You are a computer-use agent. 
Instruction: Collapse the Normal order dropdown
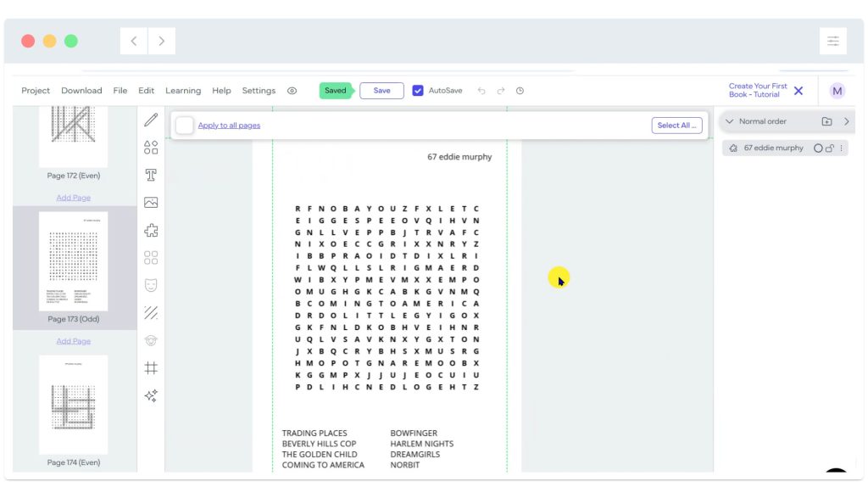pyautogui.click(x=730, y=121)
